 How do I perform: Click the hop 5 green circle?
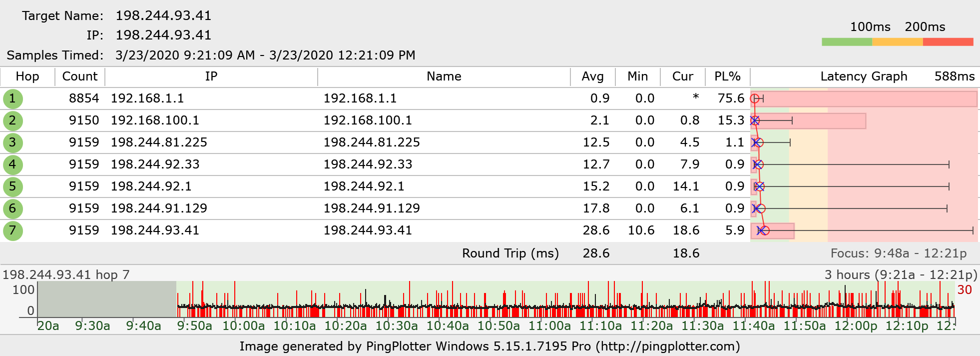coord(12,186)
